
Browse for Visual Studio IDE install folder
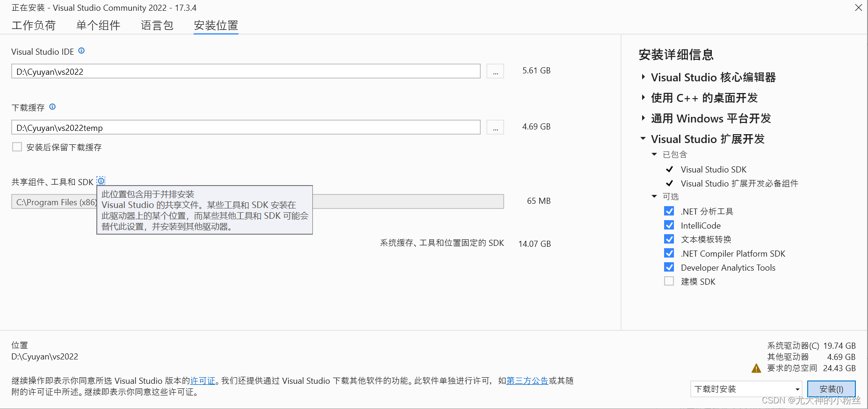[495, 72]
